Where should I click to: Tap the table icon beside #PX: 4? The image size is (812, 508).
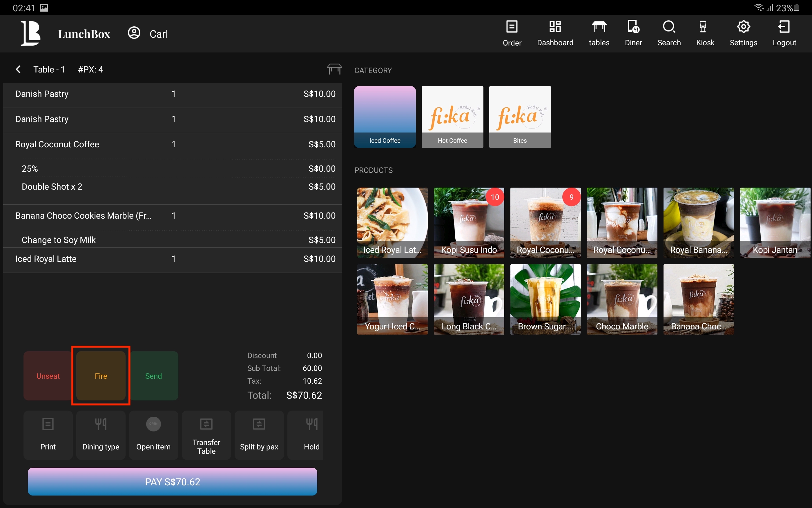(x=334, y=69)
